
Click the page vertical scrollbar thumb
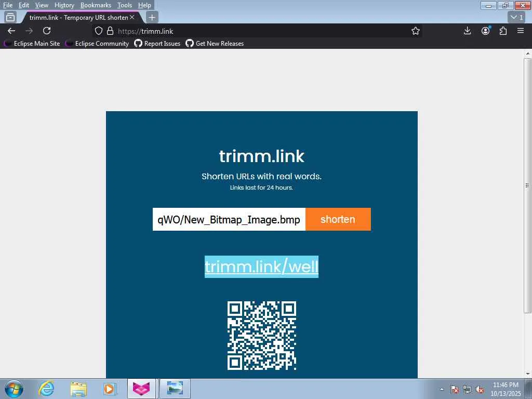527,185
